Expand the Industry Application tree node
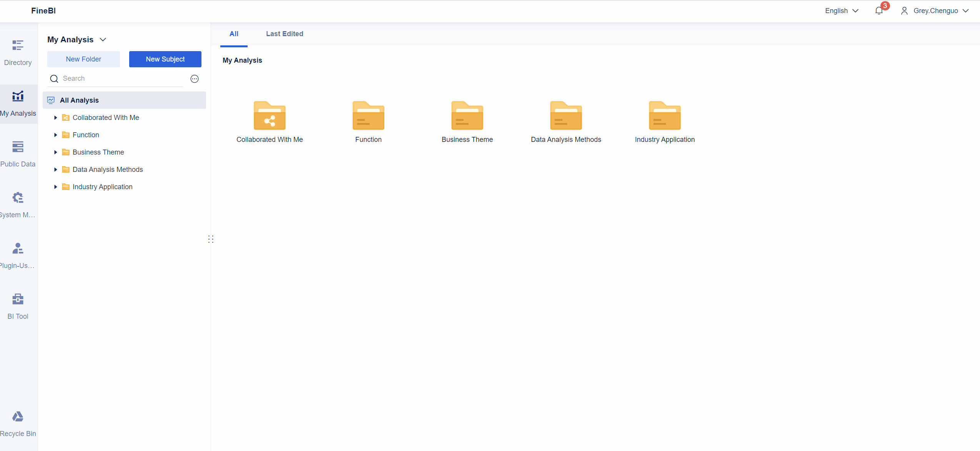Screen dimensions: 980x451 pos(55,186)
